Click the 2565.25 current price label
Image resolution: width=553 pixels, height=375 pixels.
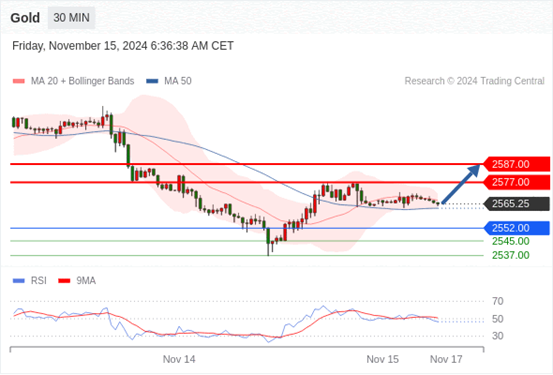tap(517, 204)
